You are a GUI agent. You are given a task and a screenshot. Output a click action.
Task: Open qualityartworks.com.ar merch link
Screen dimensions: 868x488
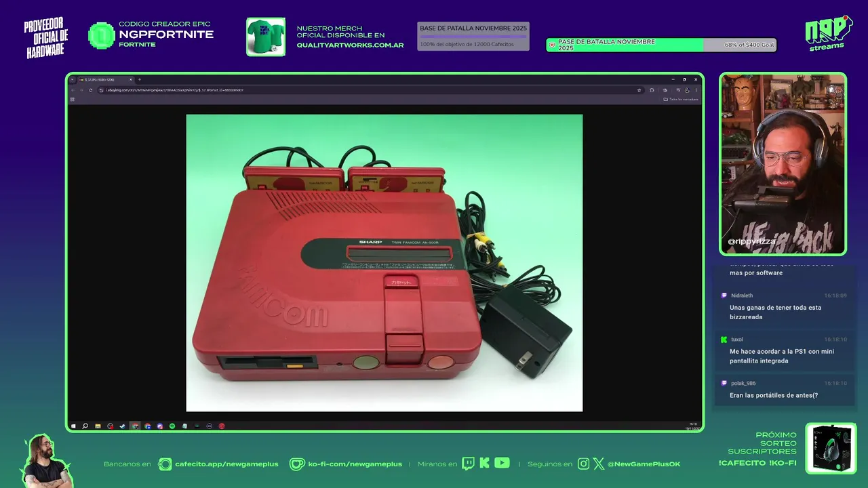click(350, 45)
